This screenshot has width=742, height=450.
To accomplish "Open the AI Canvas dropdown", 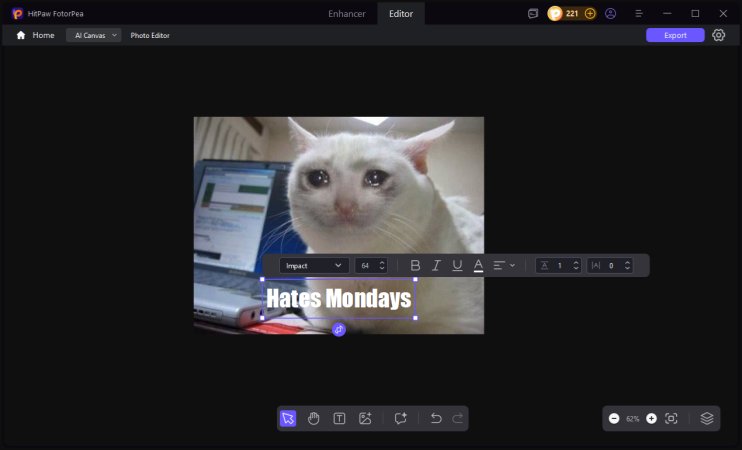I will [94, 35].
